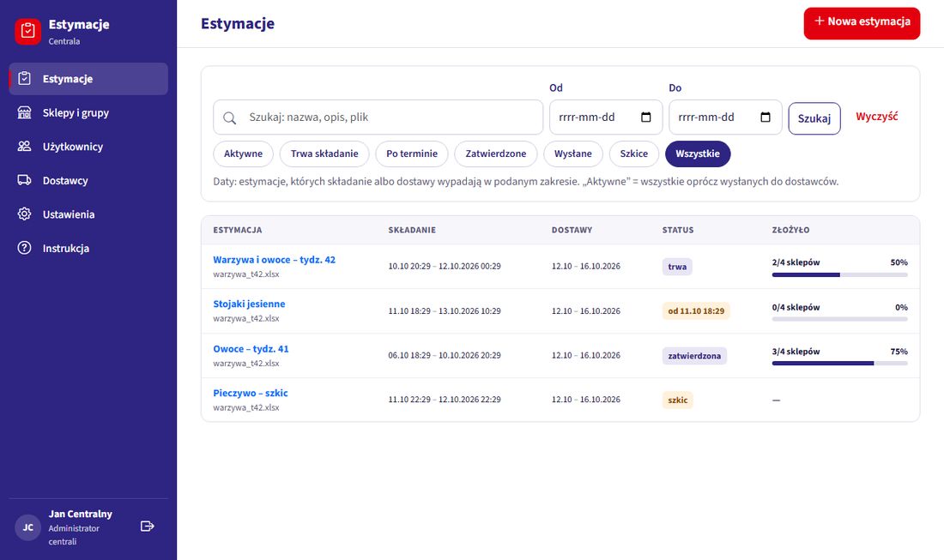Click submission period 11.10 18:29 – 13.10.2026 10:29
Image resolution: width=944 pixels, height=560 pixels.
[445, 311]
